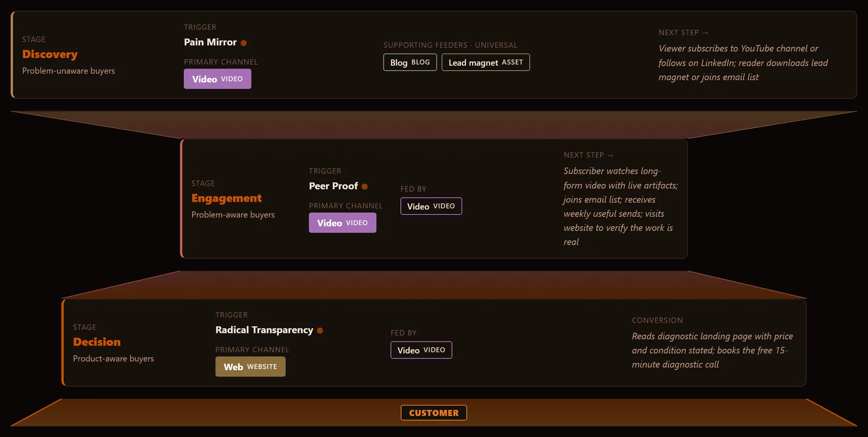Click the CUSTOMER badge at the funnel bottom
Screen dimensions: 868x437
pos(434,413)
